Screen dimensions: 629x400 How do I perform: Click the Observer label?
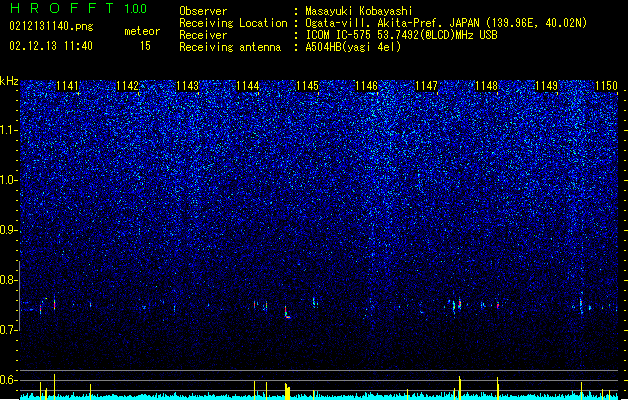(x=203, y=11)
